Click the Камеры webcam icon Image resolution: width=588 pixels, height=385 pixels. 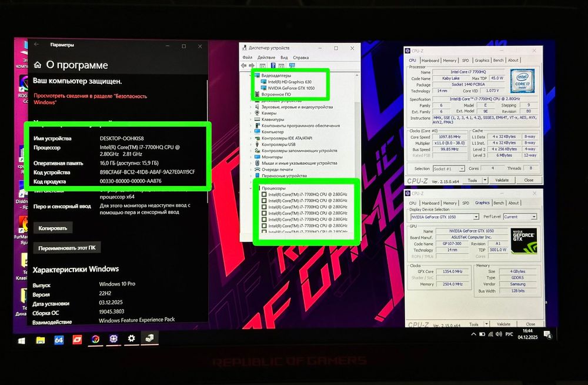point(258,112)
